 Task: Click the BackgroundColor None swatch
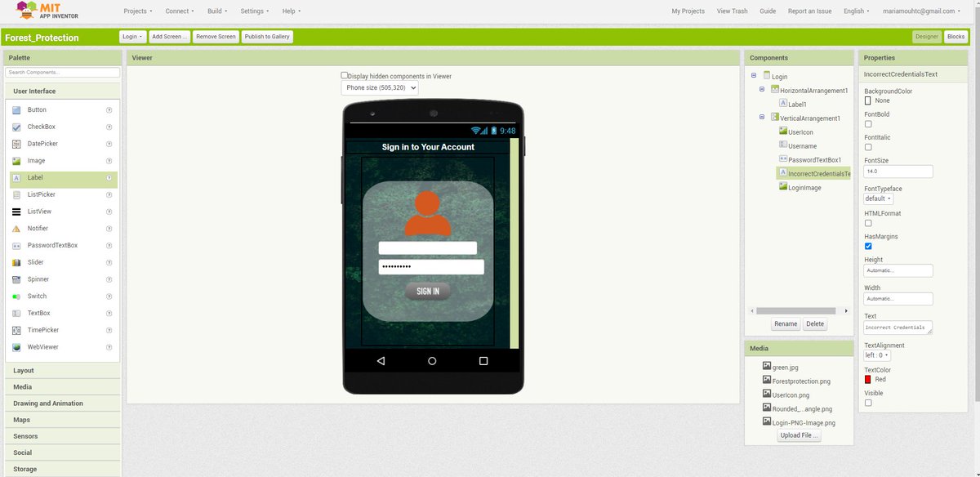868,100
